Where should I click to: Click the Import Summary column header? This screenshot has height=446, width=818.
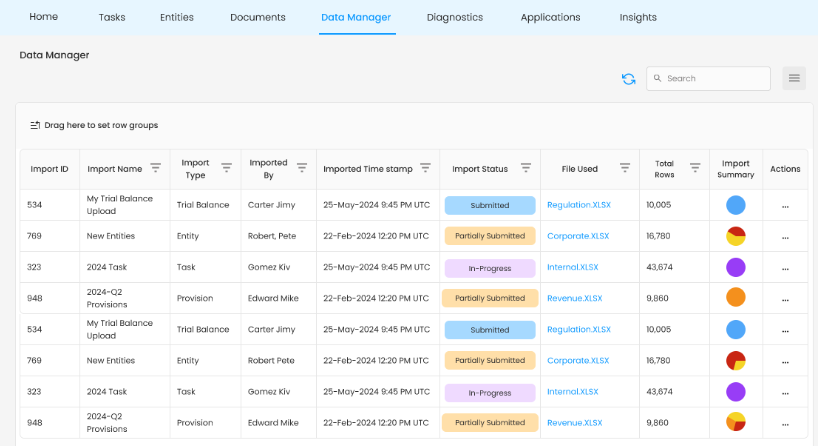coord(736,169)
